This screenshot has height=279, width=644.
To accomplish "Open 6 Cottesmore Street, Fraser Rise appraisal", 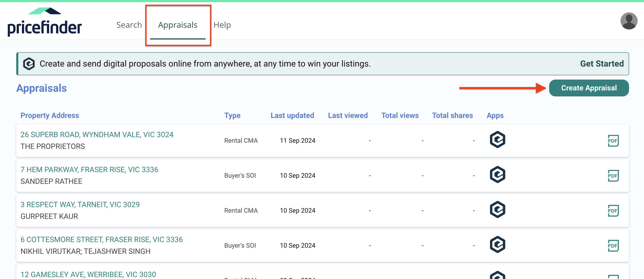I will tap(102, 240).
